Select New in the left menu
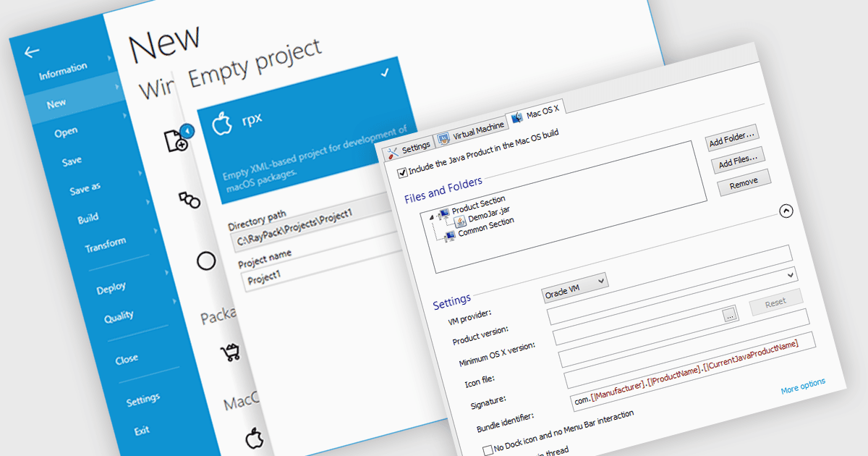This screenshot has height=456, width=868. (x=56, y=104)
